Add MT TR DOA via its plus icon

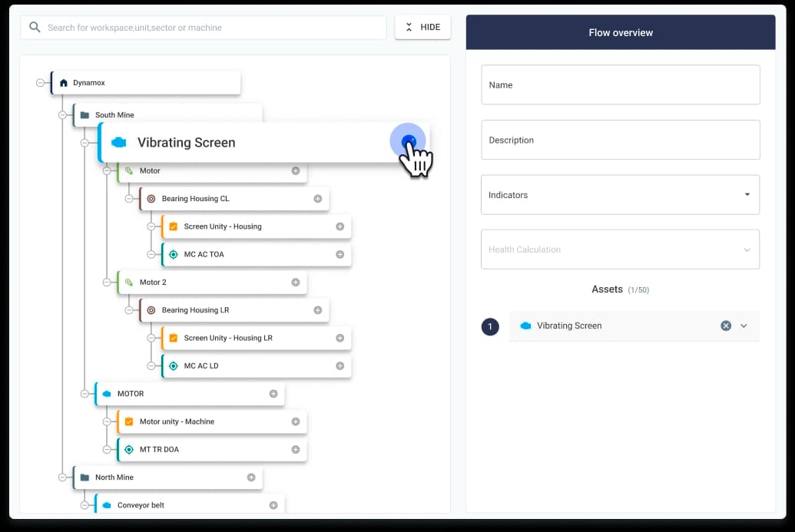[x=296, y=449]
